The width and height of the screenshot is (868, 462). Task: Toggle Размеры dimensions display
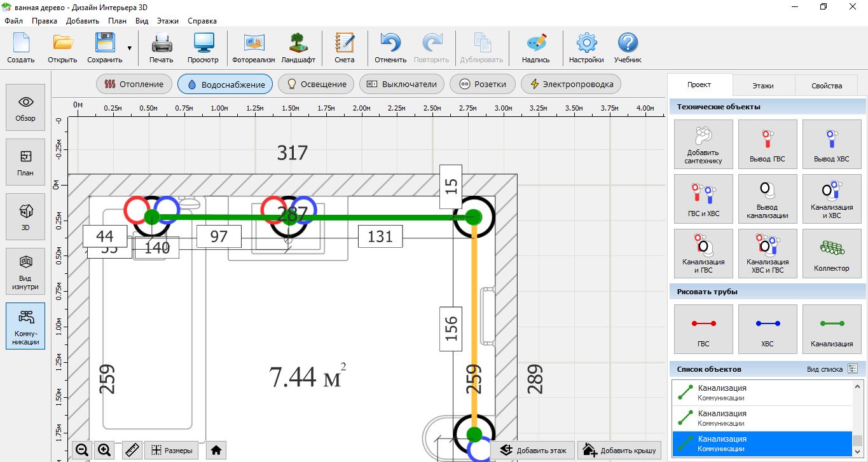[172, 450]
